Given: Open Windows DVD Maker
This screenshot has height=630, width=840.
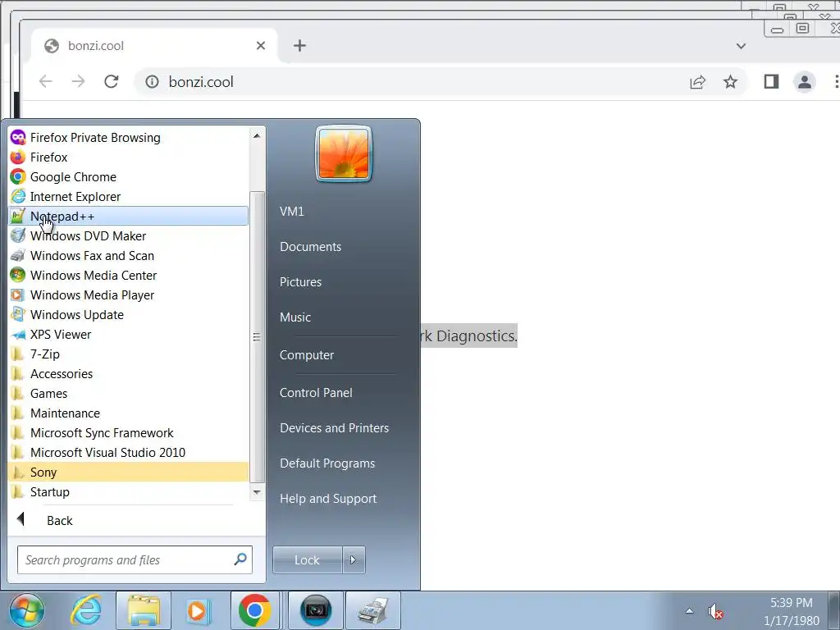Looking at the screenshot, I should point(129,236).
